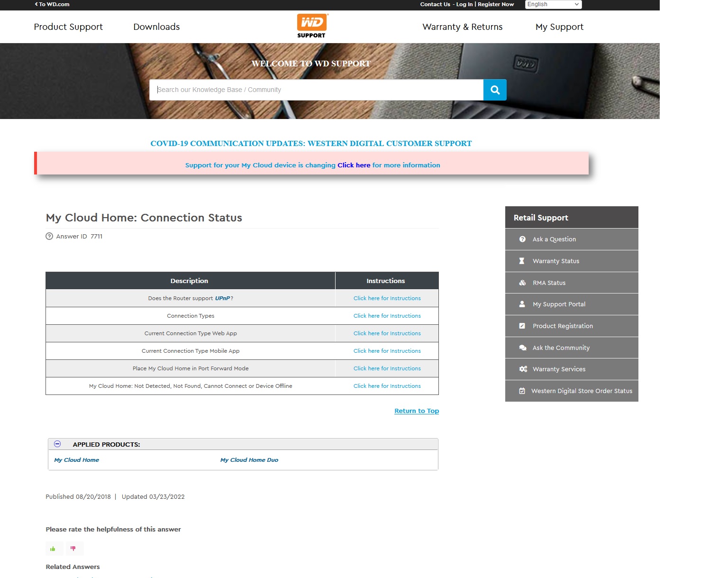The image size is (728, 578).
Task: Open the My Support menu
Action: (559, 27)
